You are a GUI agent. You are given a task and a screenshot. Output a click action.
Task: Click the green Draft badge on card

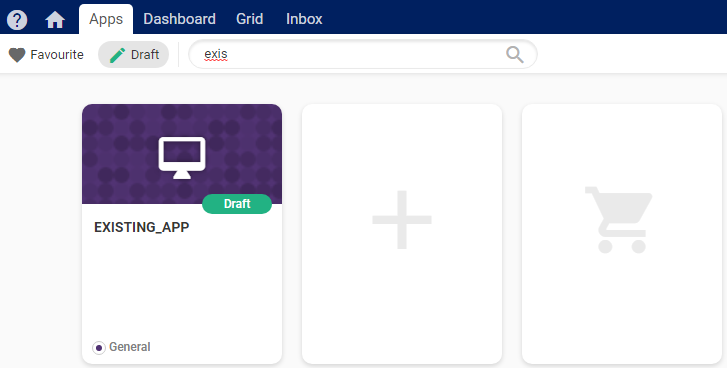237,204
